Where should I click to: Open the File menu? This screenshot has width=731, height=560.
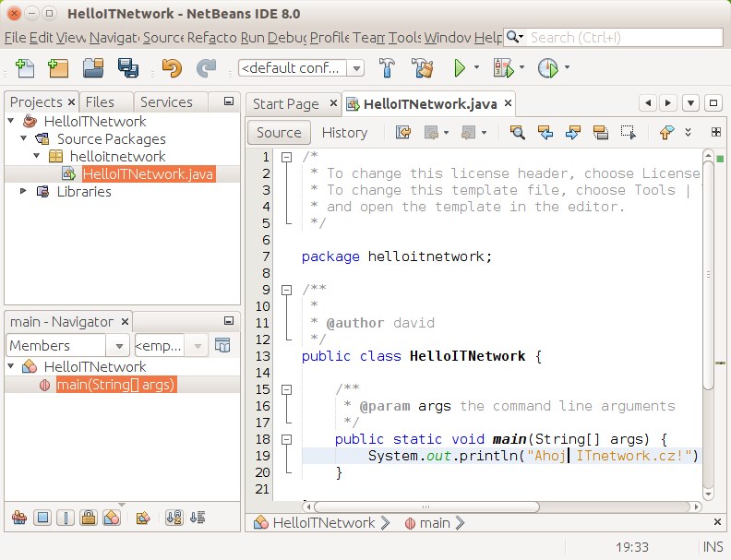click(x=16, y=37)
